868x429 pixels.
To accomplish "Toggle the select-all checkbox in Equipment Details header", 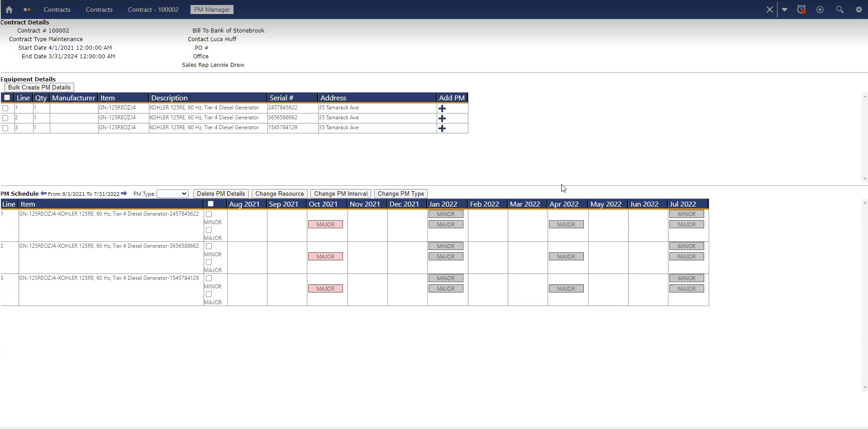I will [7, 97].
